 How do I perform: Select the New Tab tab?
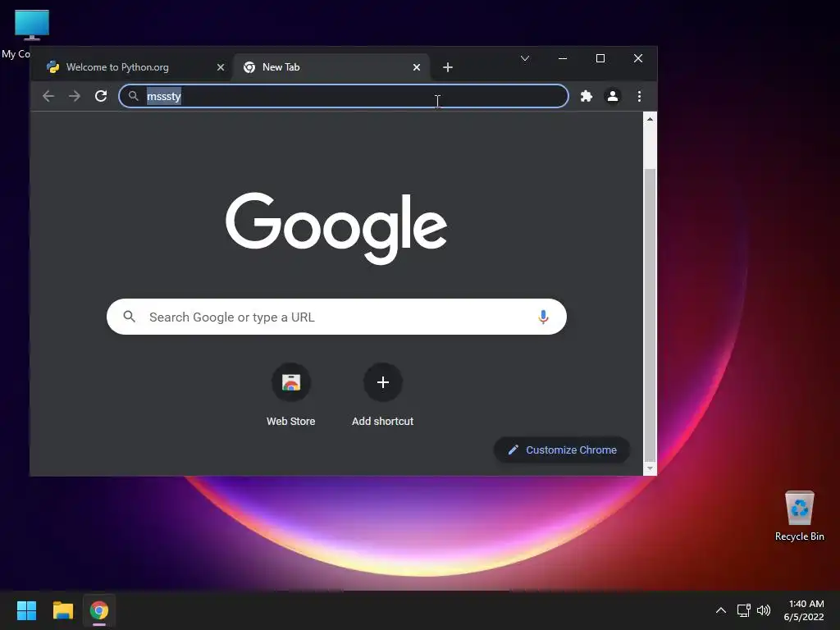click(331, 67)
